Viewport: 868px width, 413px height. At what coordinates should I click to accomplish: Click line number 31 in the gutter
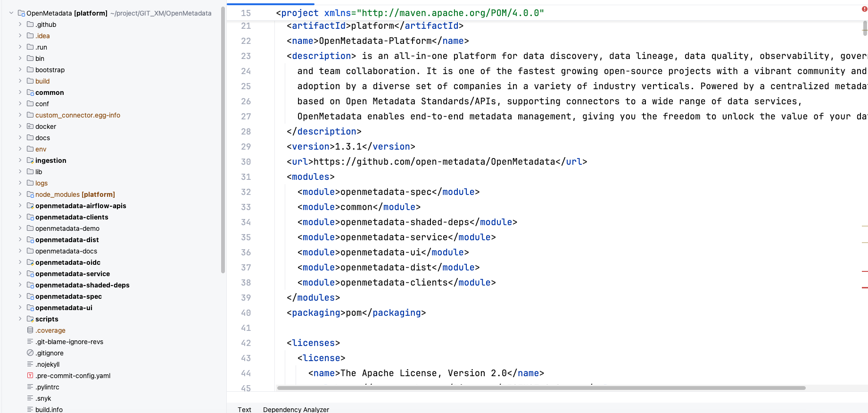tap(246, 177)
